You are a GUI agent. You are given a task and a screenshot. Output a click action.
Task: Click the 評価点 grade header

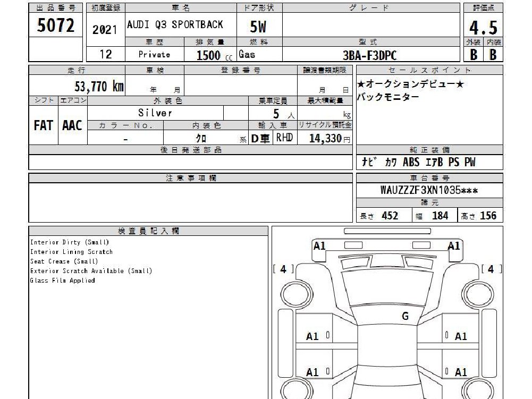[484, 8]
